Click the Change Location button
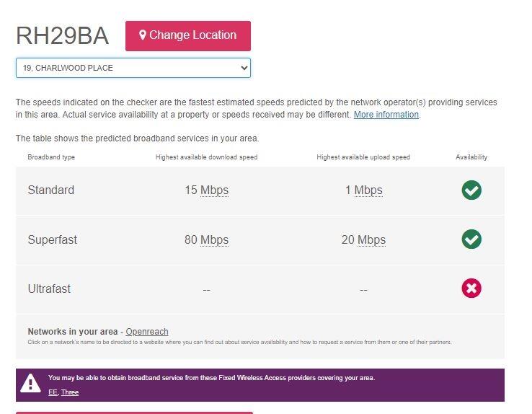Viewport: 532px width, 414px height. click(187, 35)
